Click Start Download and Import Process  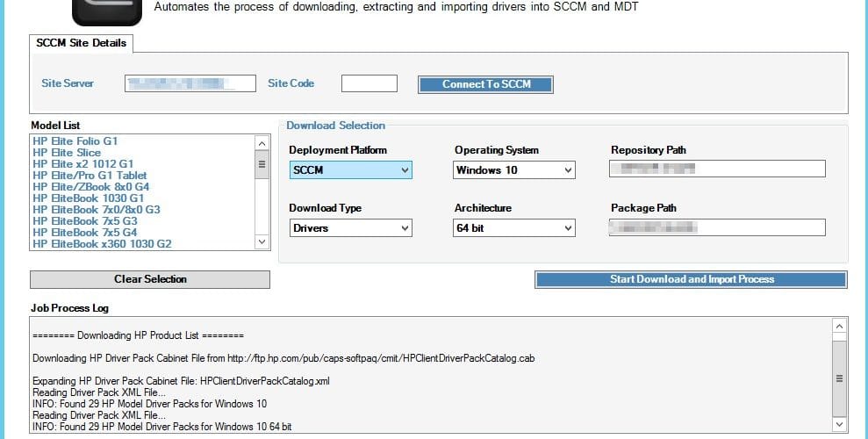tap(691, 279)
